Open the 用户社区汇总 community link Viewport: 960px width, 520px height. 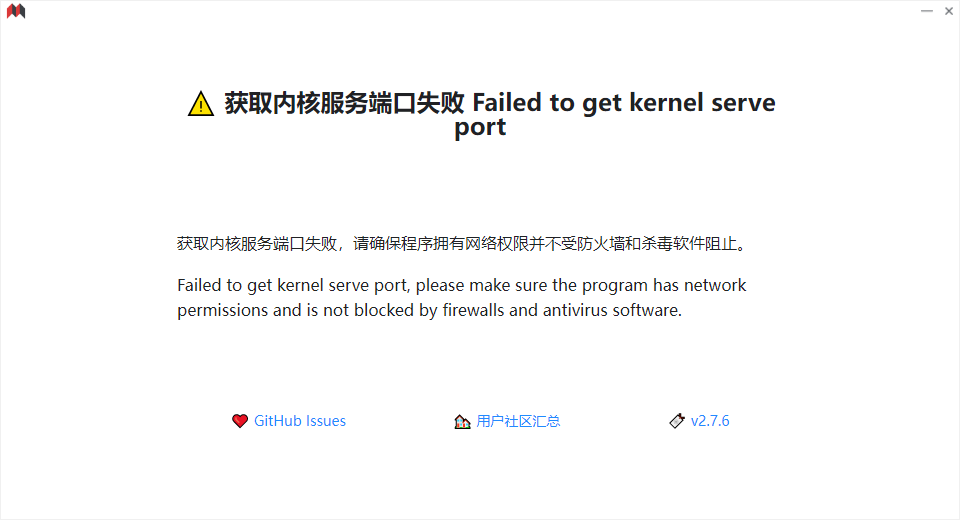(518, 421)
